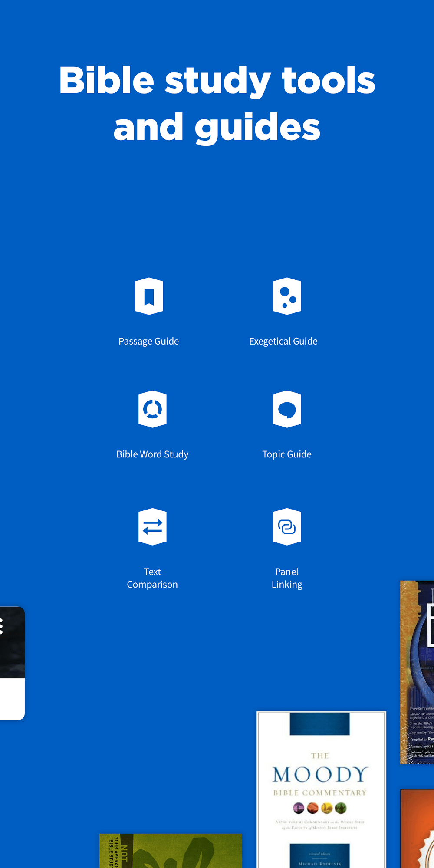Choose the "Topic Guide" text label
This screenshot has height=868, width=434.
(x=286, y=454)
